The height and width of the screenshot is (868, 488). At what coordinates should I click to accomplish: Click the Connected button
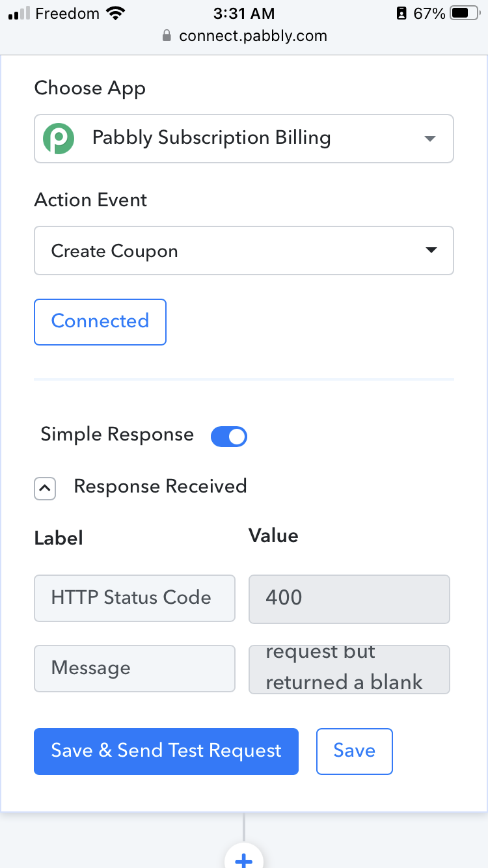click(100, 321)
